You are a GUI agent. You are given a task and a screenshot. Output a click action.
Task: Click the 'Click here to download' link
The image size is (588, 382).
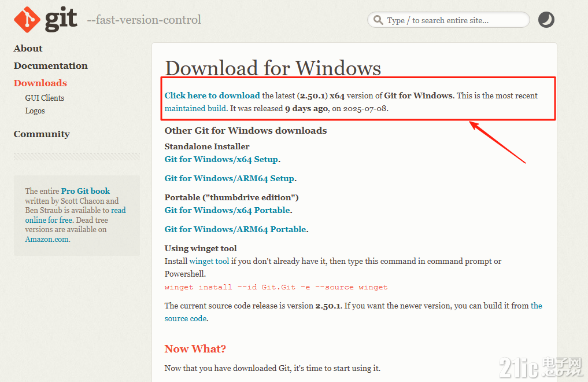tap(212, 95)
